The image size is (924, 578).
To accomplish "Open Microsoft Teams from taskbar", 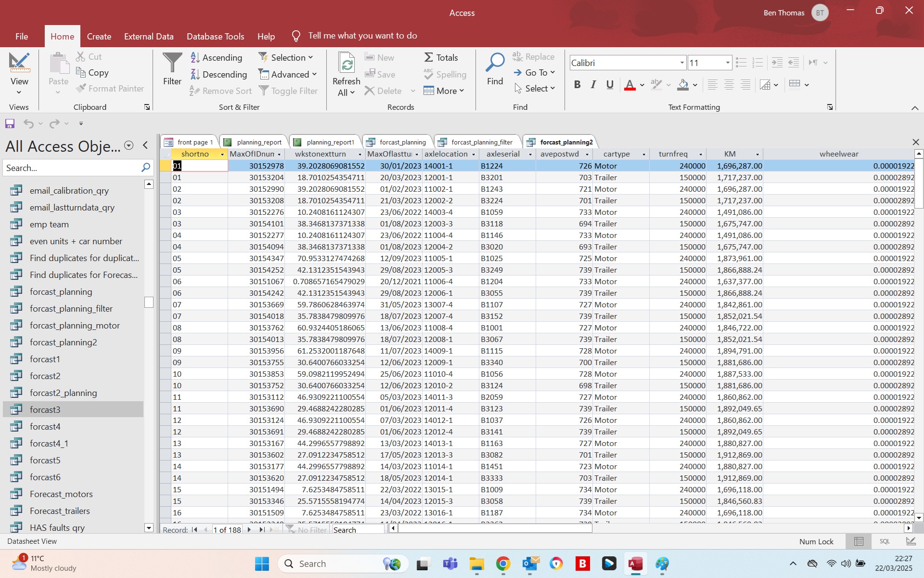I will point(450,564).
